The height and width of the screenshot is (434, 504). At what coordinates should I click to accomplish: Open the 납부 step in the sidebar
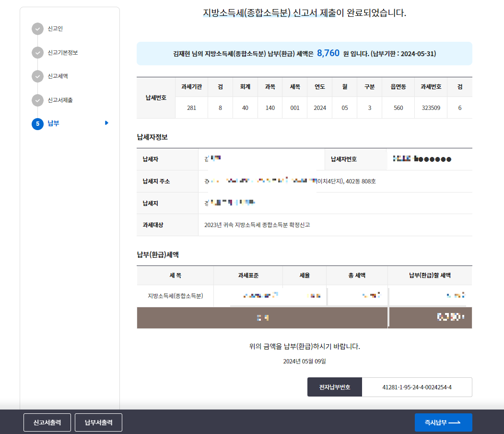pos(54,124)
